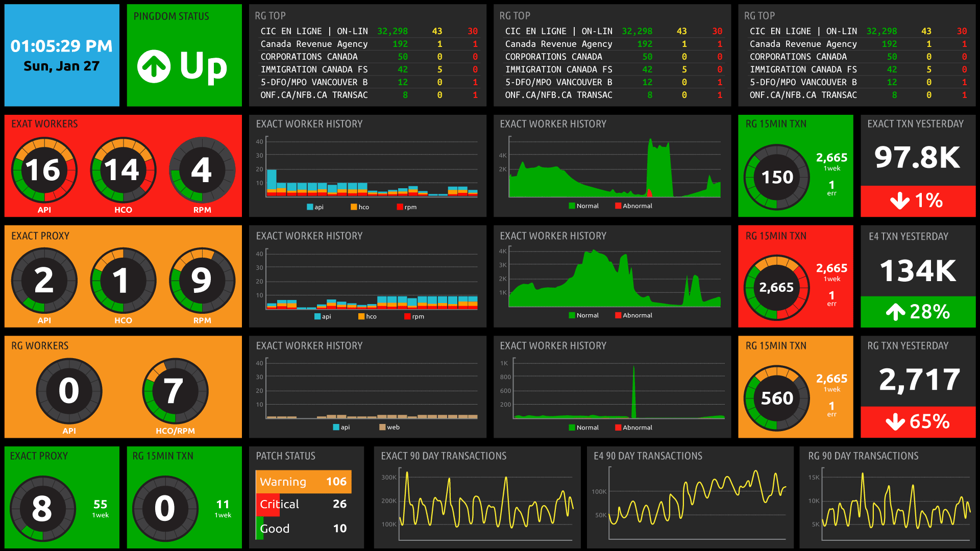Open IMMIGRATION CANADA FS row in first RG Top
The width and height of the screenshot is (980, 551).
click(314, 69)
